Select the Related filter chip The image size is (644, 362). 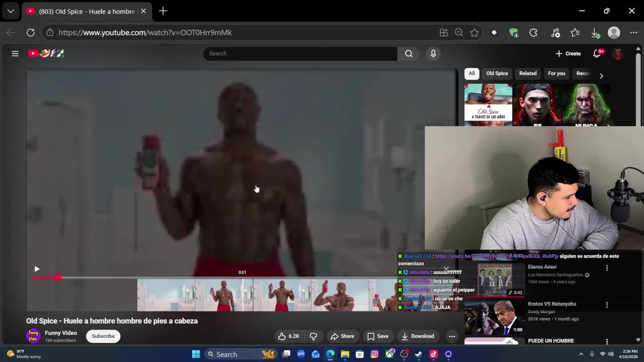point(528,73)
